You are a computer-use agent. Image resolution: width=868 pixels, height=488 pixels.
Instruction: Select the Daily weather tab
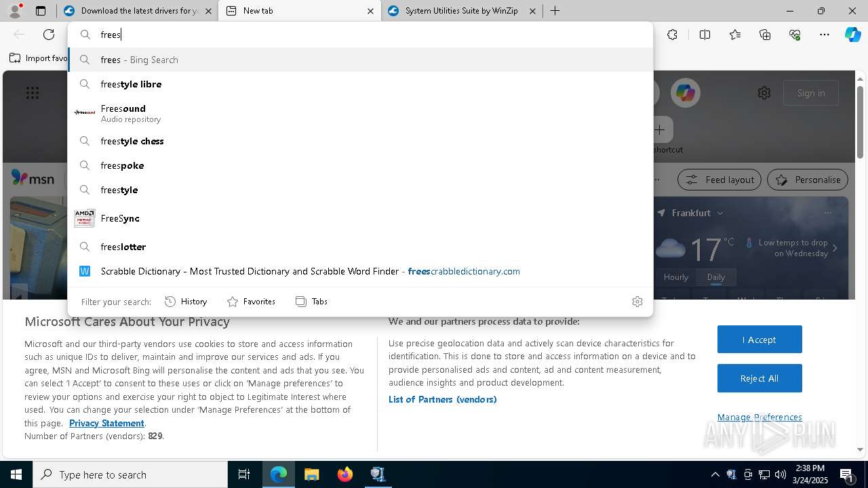pos(716,277)
